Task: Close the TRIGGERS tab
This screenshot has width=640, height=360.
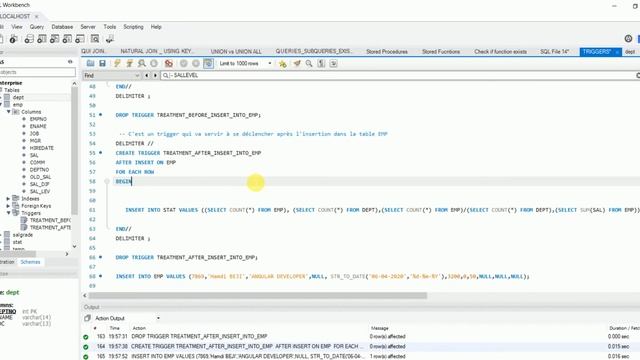Action: click(x=617, y=52)
